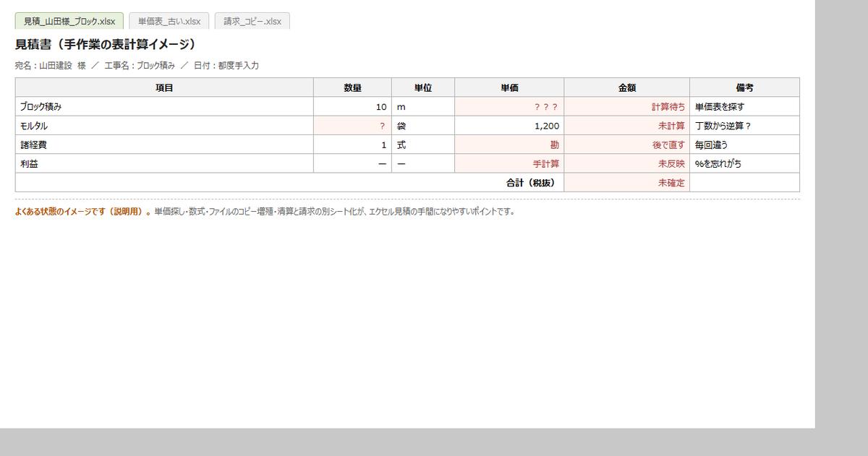The width and height of the screenshot is (868, 456).
Task: Click the unit cell showing 袋
Action: click(423, 126)
